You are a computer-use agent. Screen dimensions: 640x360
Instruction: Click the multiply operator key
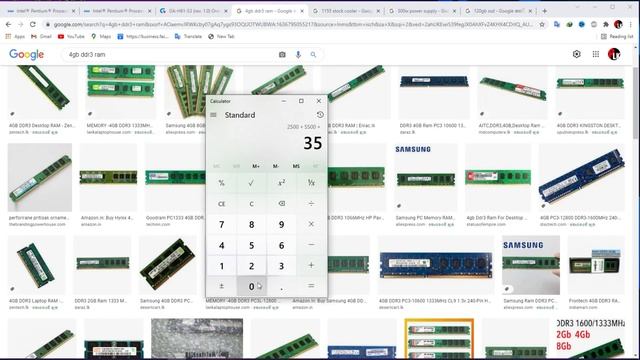(x=311, y=224)
